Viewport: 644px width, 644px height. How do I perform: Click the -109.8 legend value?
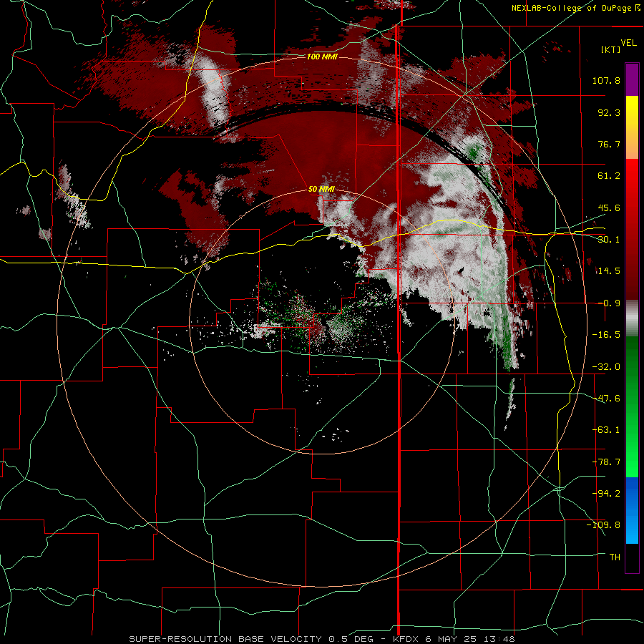coord(604,525)
